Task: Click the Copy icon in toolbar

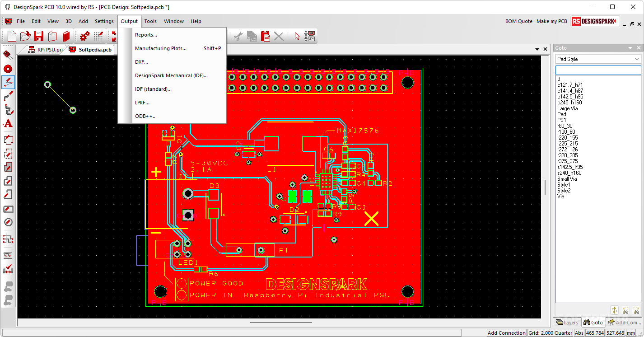Action: point(252,36)
